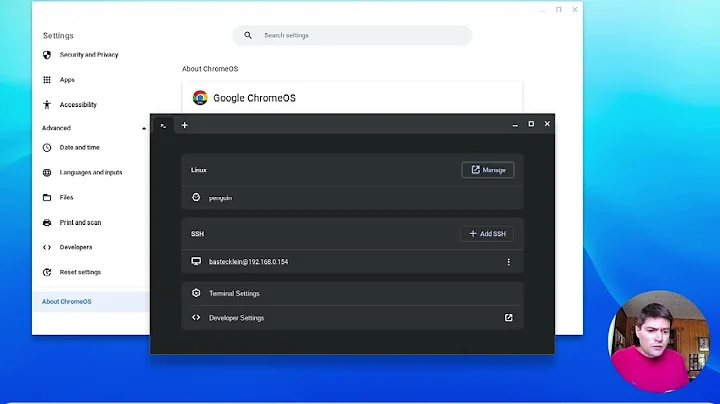
Task: Open Files settings in sidebar
Action: click(x=66, y=197)
